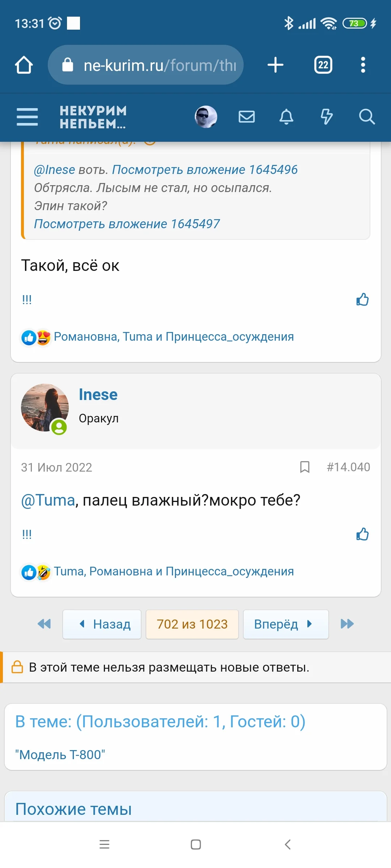Viewport: 391px width, 868px height.
Task: Go to browser start page with home icon
Action: (23, 65)
